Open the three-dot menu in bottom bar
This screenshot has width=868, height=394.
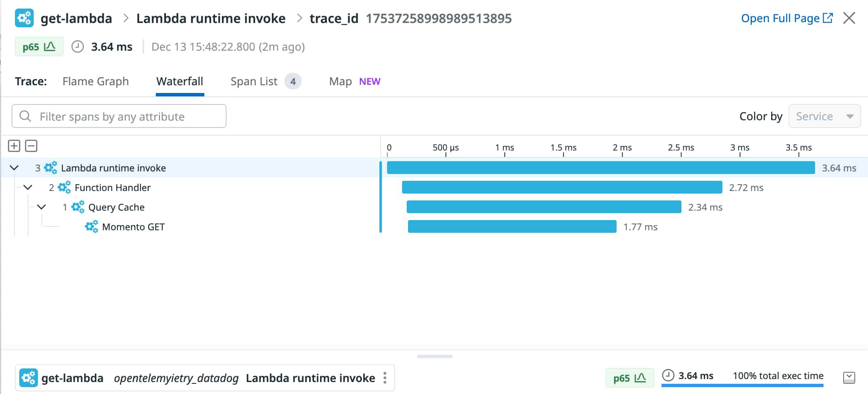click(x=385, y=378)
